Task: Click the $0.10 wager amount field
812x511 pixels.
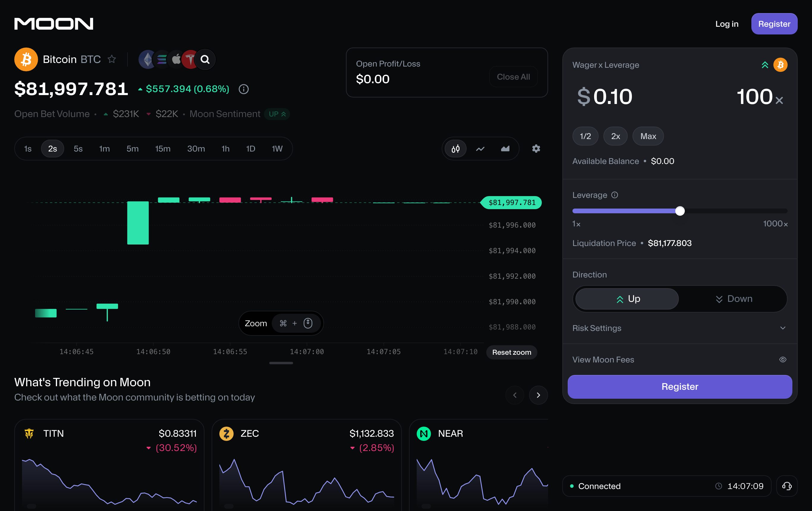Action: [x=605, y=97]
